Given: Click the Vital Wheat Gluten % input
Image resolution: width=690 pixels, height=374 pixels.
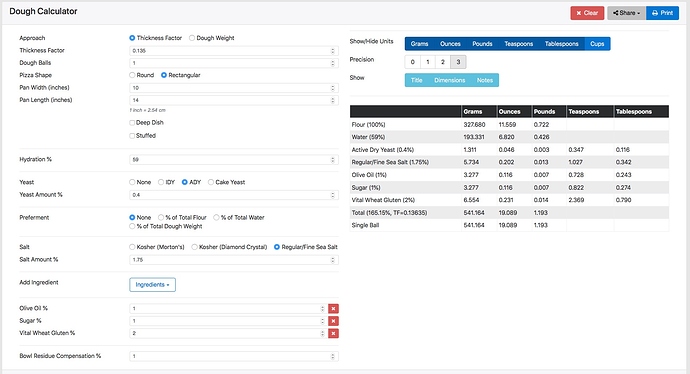Looking at the screenshot, I should tap(228, 334).
